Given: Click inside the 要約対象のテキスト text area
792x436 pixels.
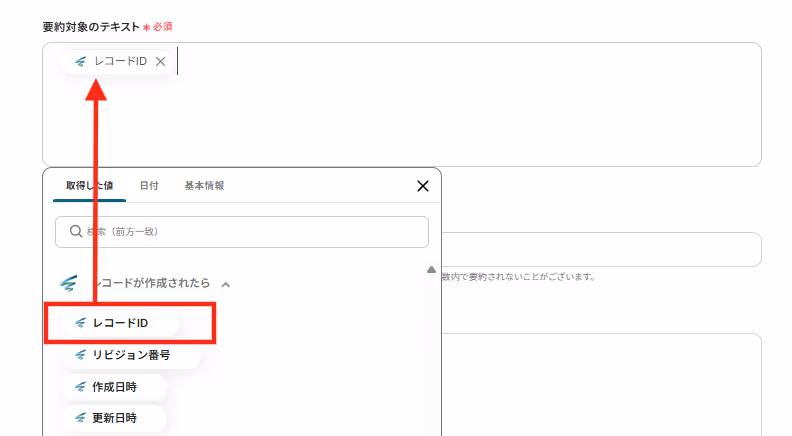Looking at the screenshot, I should pyautogui.click(x=402, y=105).
